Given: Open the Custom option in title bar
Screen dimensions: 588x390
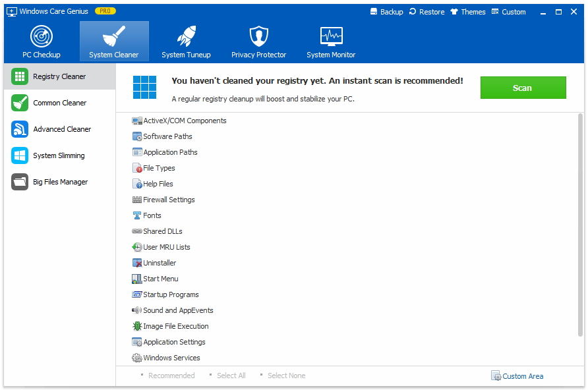Looking at the screenshot, I should click(508, 12).
